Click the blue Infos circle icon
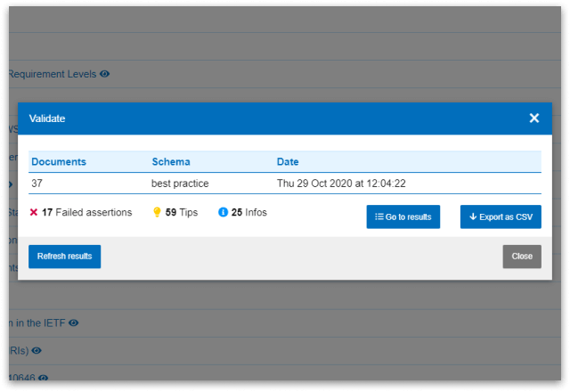Viewport: 570px width, 392px height. point(223,213)
